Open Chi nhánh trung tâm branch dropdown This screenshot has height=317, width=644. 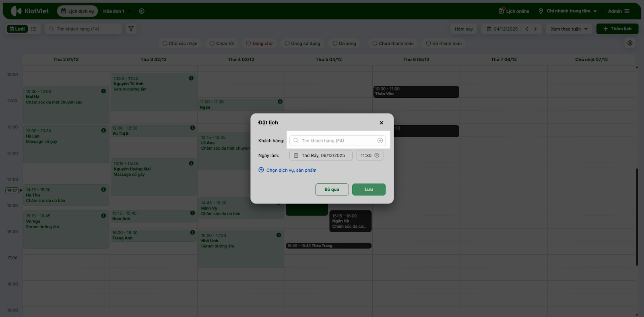coord(568,11)
